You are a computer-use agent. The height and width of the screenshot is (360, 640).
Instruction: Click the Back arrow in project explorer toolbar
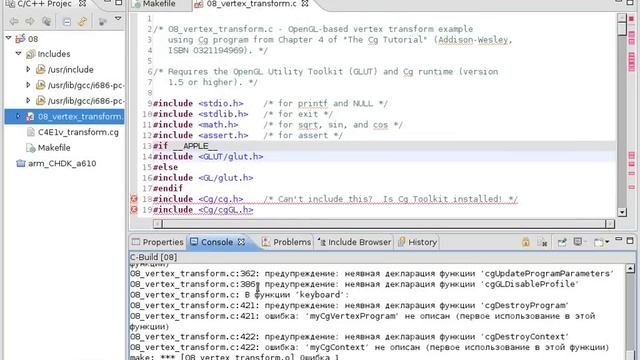[x=14, y=21]
